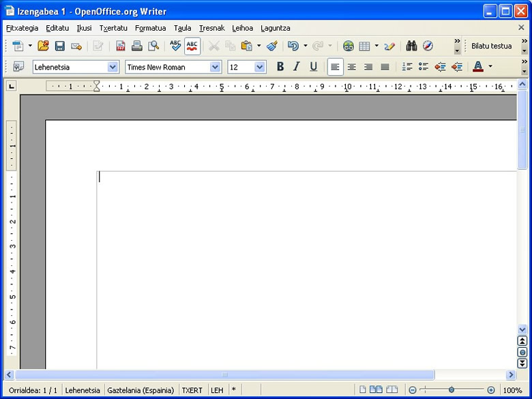Click the Save document icon

pos(59,46)
